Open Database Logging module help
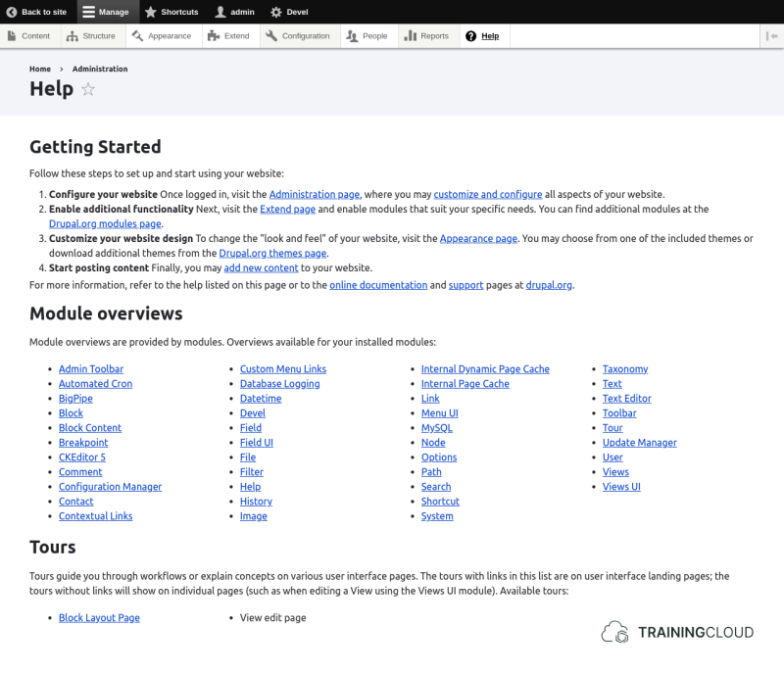 pyautogui.click(x=280, y=384)
